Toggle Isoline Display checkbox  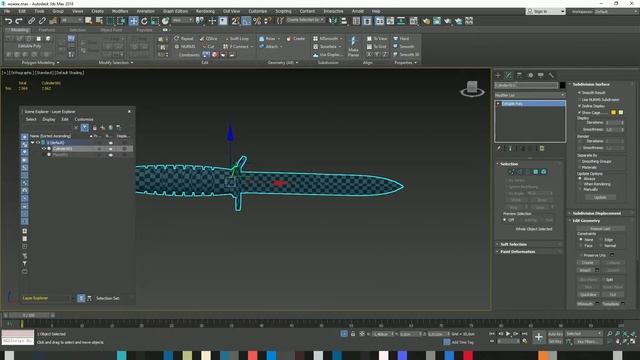pyautogui.click(x=580, y=106)
